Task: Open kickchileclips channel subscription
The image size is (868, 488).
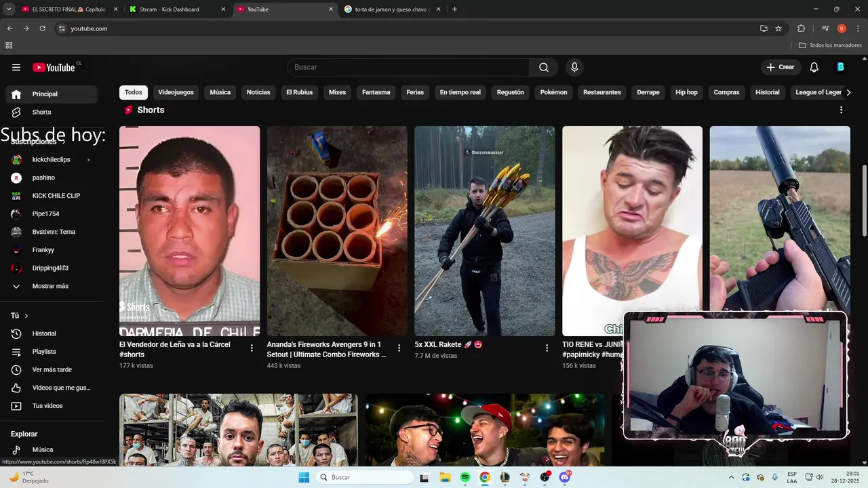Action: [x=52, y=159]
